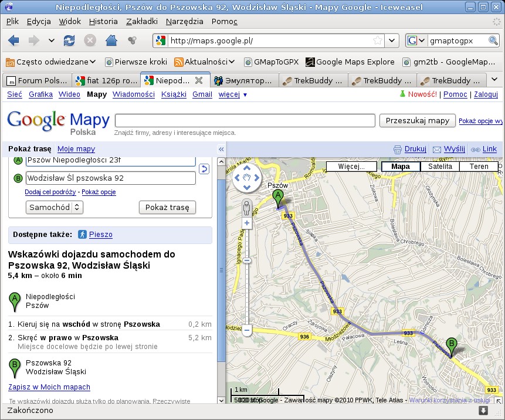Image resolution: width=505 pixels, height=420 pixels.
Task: Click the map zoom slider handle
Action: click(247, 260)
